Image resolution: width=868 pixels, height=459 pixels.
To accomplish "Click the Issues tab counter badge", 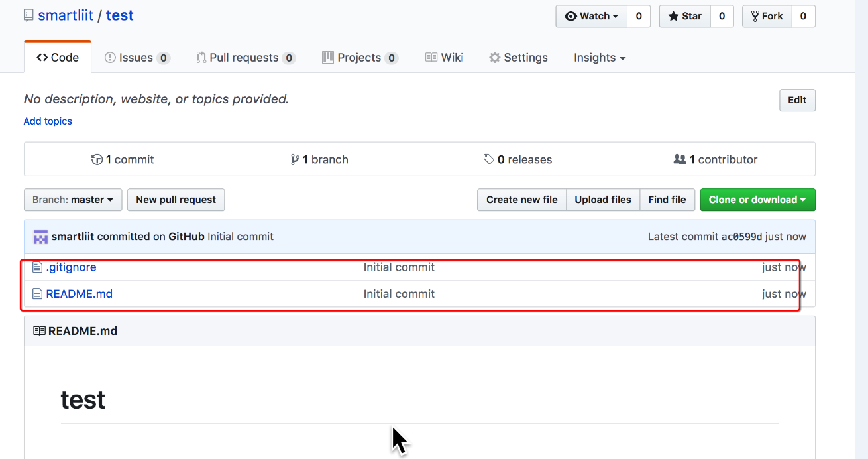I will tap(163, 58).
